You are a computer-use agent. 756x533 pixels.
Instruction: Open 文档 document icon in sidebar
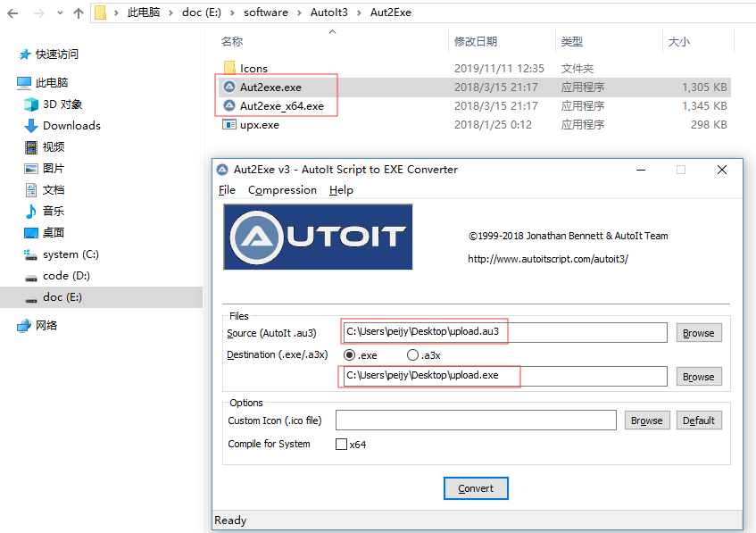point(31,189)
